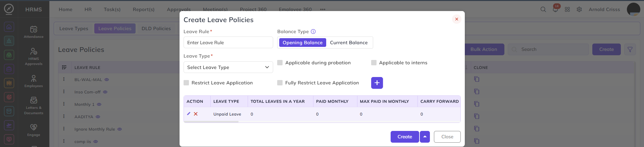The height and width of the screenshot is (147, 644).
Task: Switch to the Leave Types tab
Action: pyautogui.click(x=74, y=28)
